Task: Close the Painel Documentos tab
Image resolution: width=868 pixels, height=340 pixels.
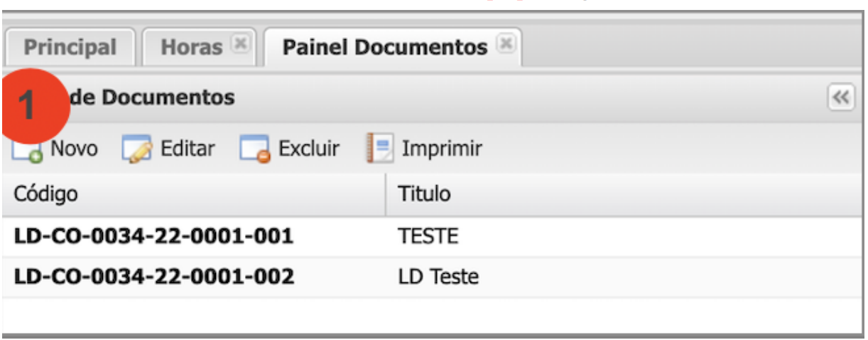Action: click(506, 45)
